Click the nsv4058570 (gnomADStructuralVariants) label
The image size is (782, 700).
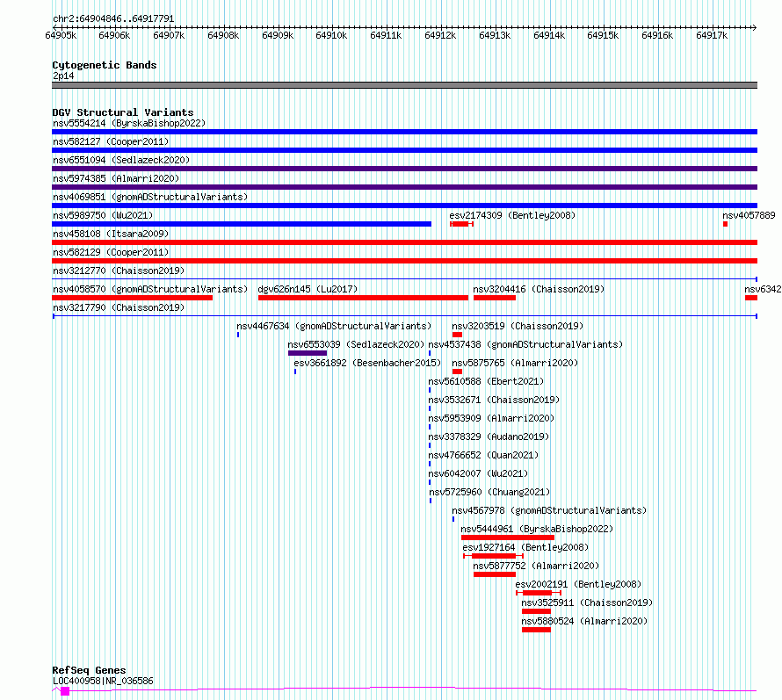coord(150,289)
